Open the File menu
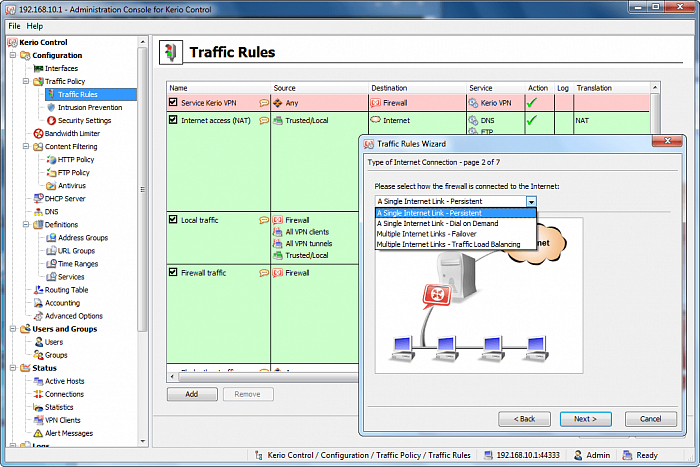The height and width of the screenshot is (467, 700). click(x=14, y=26)
